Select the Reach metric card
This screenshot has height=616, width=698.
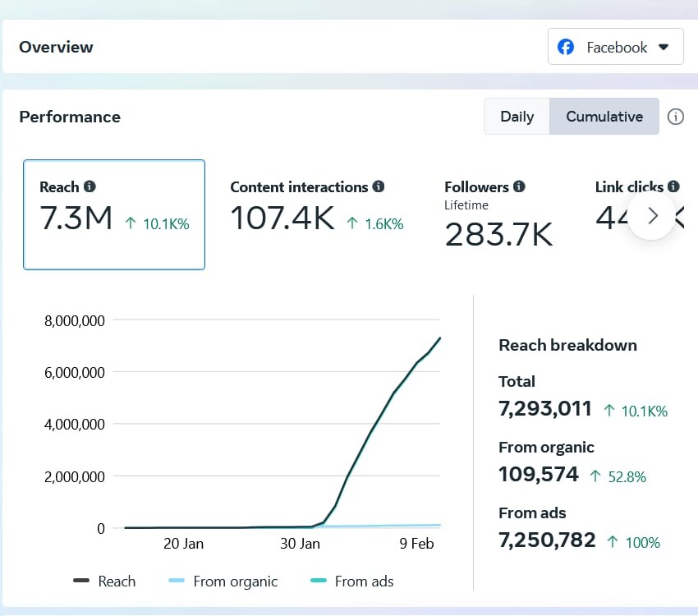coord(114,214)
